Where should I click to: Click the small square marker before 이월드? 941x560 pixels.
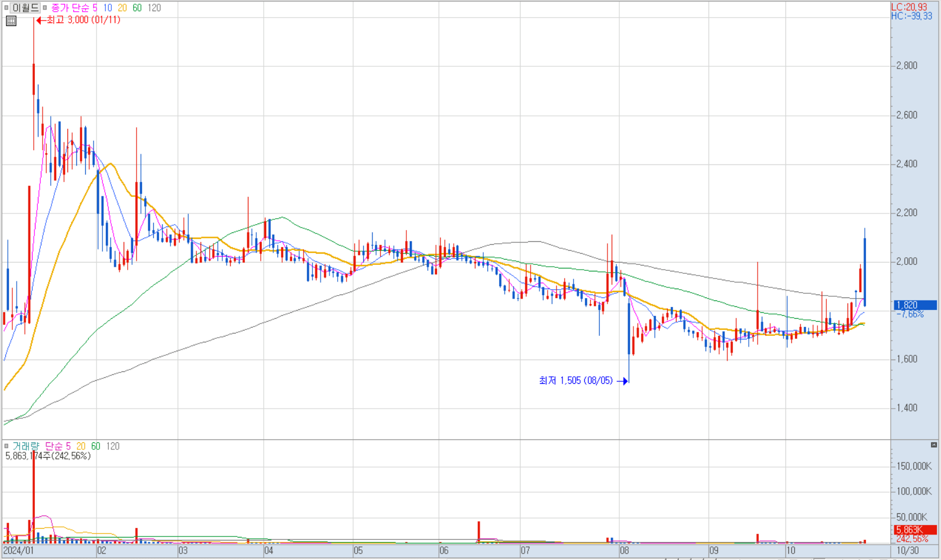7,8
